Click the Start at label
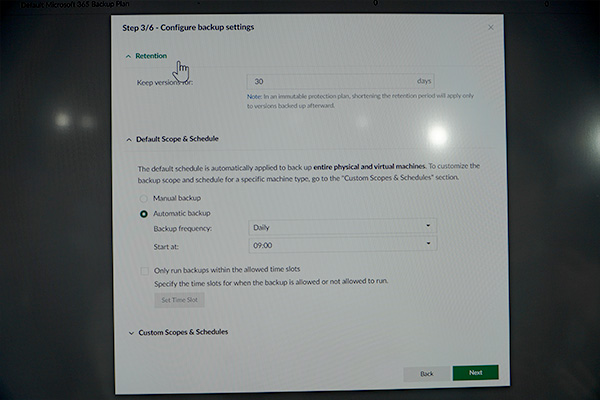Viewport: 600px width, 400px height. coord(166,247)
